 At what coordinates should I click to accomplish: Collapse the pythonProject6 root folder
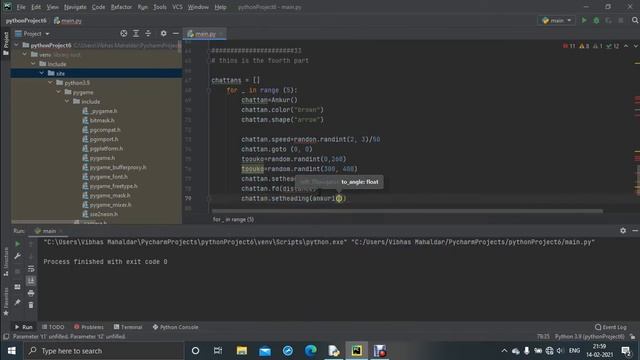(17, 45)
